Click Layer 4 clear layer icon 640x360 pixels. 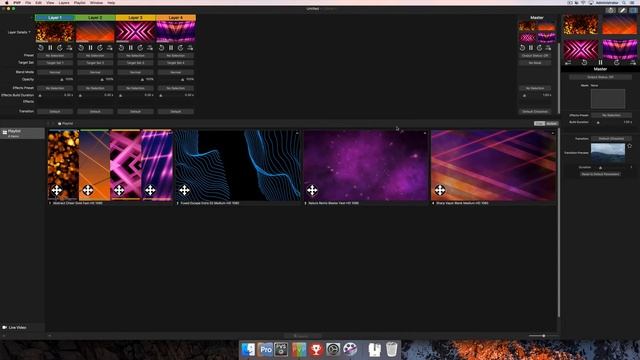pos(190,48)
